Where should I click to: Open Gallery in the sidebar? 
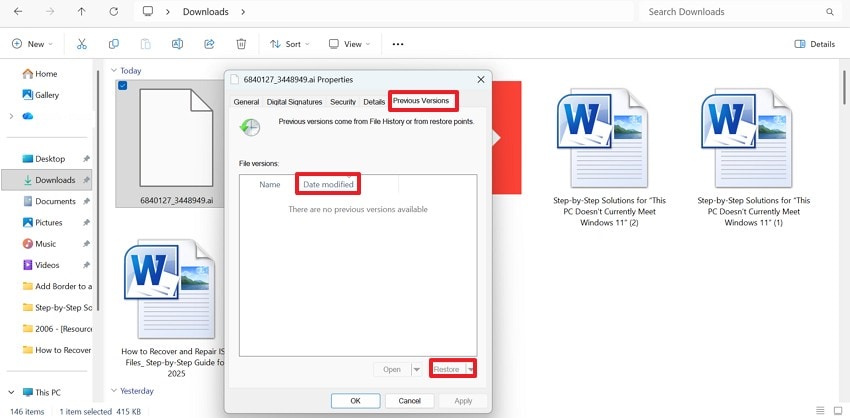pos(40,95)
